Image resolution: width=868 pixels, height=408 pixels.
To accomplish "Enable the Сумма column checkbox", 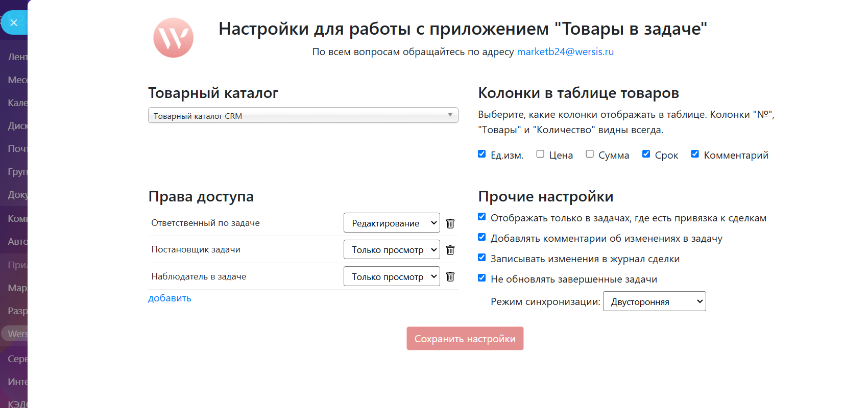I will 590,154.
